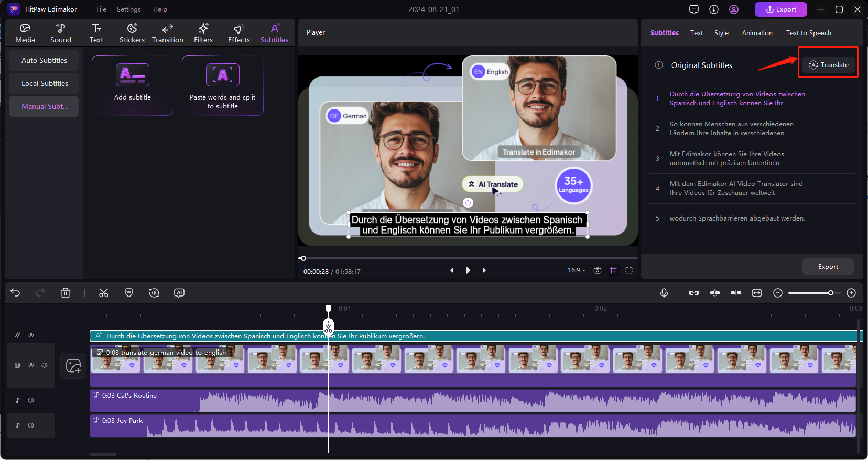
Task: Select subtitle line 3 'Mit Edimakor können'
Action: click(x=752, y=159)
